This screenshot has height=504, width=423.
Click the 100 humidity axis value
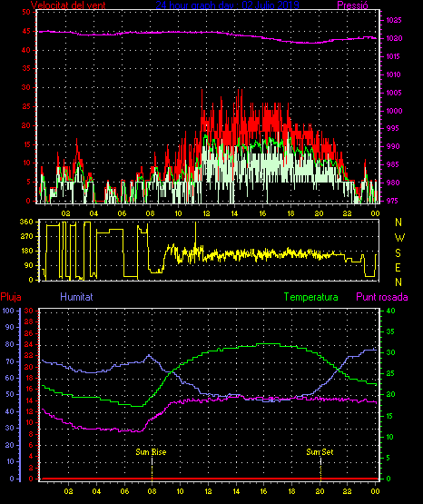click(x=8, y=311)
